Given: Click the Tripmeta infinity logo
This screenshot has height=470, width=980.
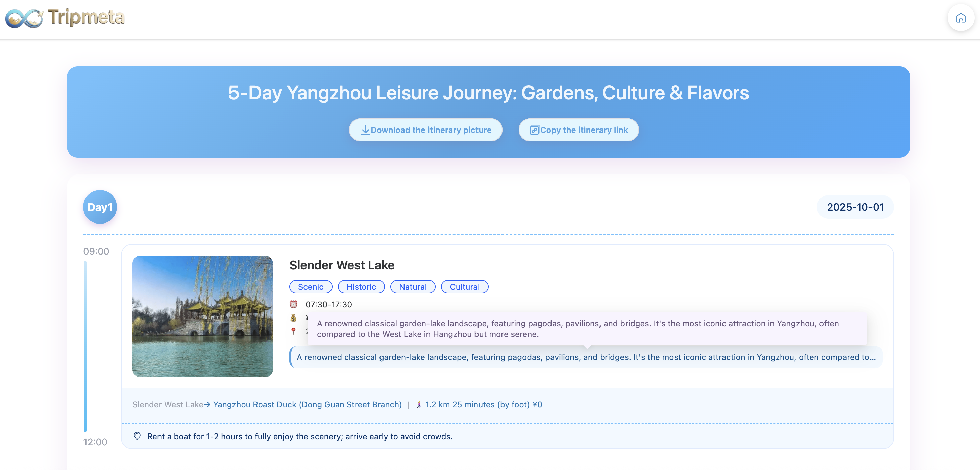Looking at the screenshot, I should tap(24, 18).
